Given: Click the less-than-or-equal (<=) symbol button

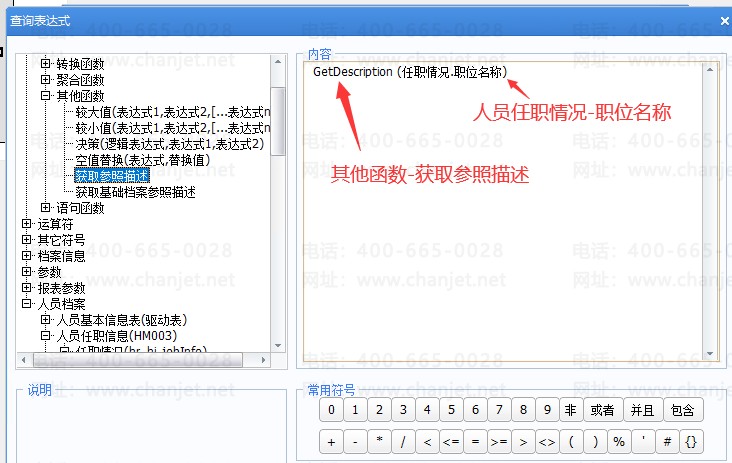Looking at the screenshot, I should pos(451,440).
